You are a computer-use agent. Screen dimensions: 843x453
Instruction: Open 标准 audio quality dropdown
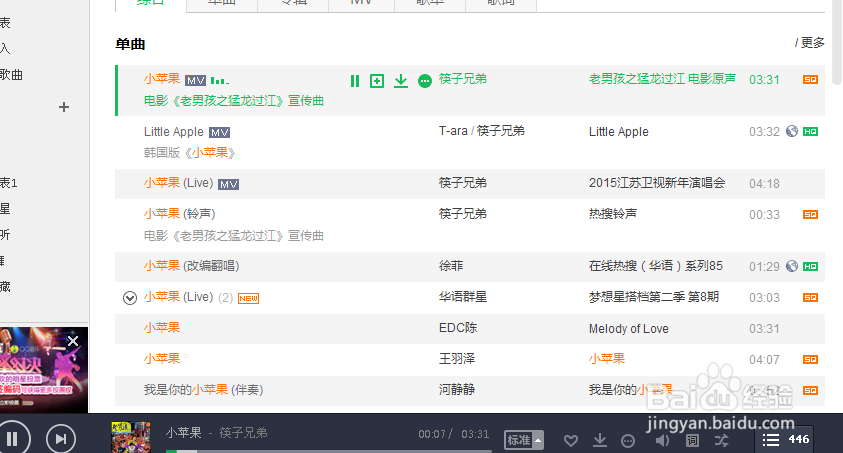(x=524, y=441)
